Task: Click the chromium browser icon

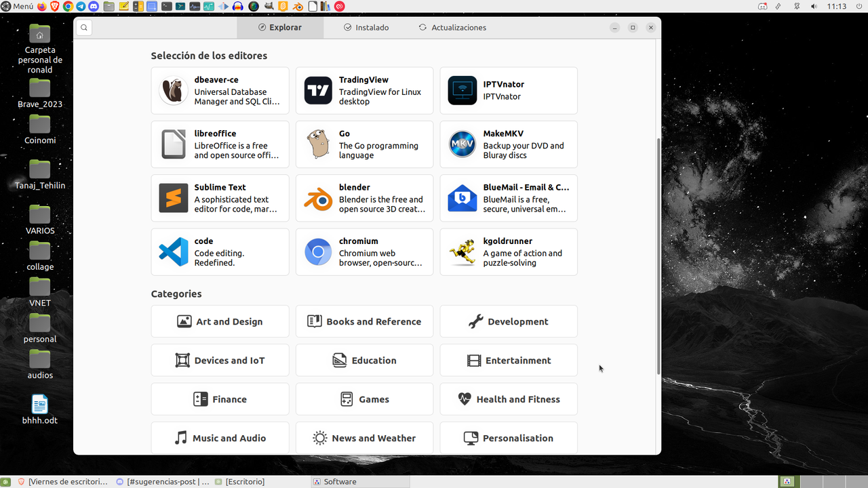Action: 318,251
